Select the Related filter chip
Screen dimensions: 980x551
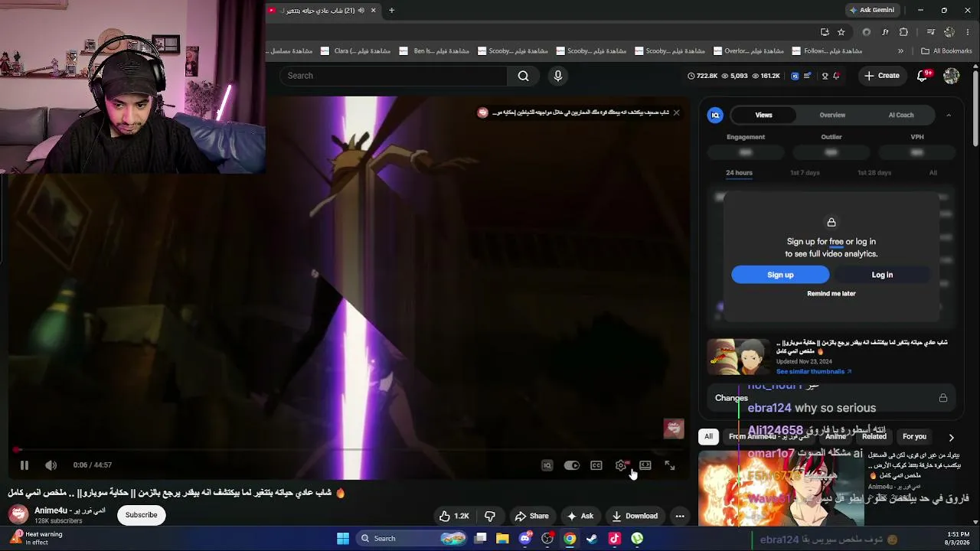point(874,437)
